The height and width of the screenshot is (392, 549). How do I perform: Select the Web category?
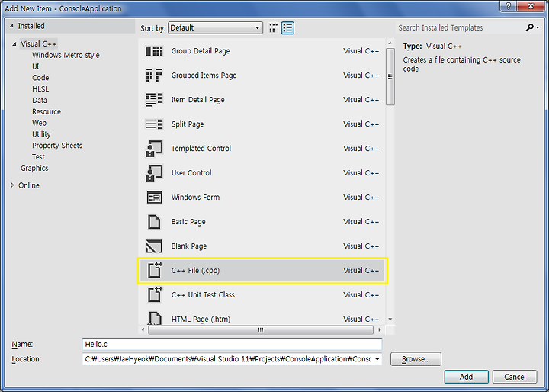click(x=39, y=123)
